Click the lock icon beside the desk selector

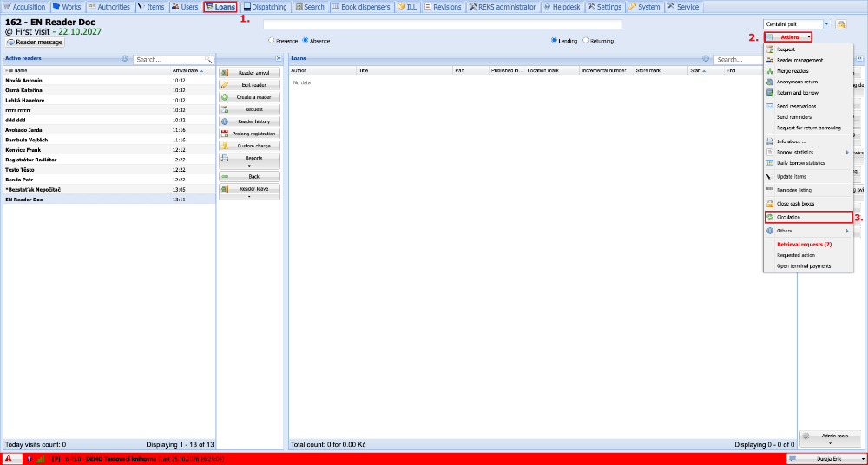click(x=841, y=24)
